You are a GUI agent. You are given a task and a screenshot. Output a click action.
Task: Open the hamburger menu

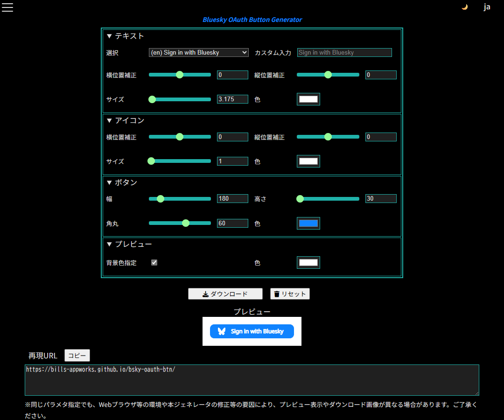[7, 7]
